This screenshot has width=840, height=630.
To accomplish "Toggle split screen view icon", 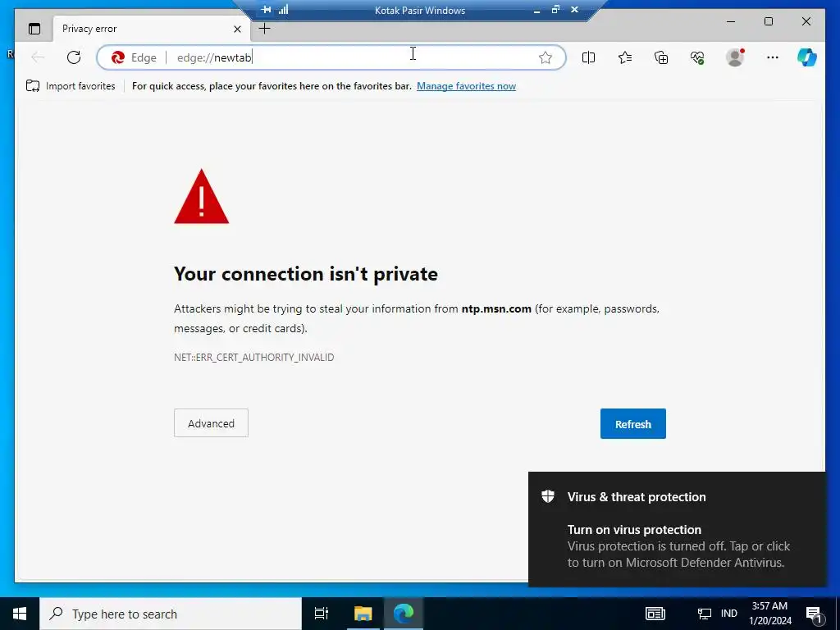I will 588,57.
